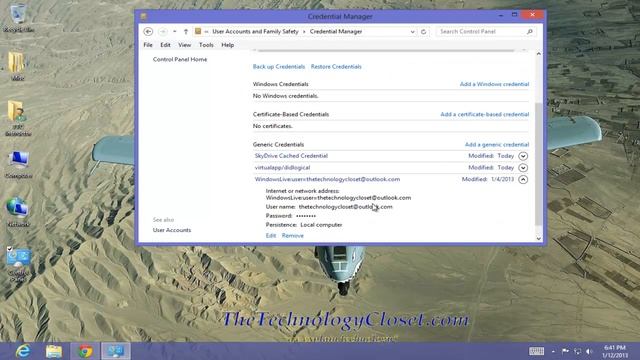Edit the WindowsLive credential
The width and height of the screenshot is (640, 360).
[x=271, y=236]
